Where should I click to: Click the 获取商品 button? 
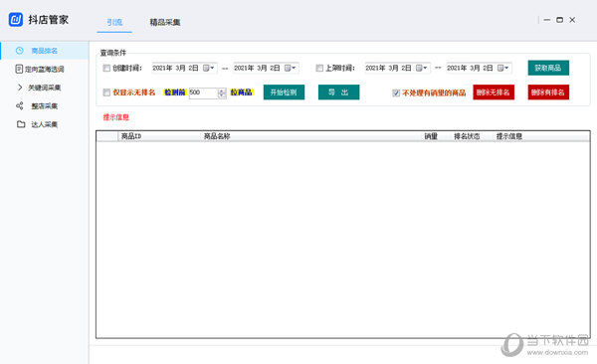[548, 68]
